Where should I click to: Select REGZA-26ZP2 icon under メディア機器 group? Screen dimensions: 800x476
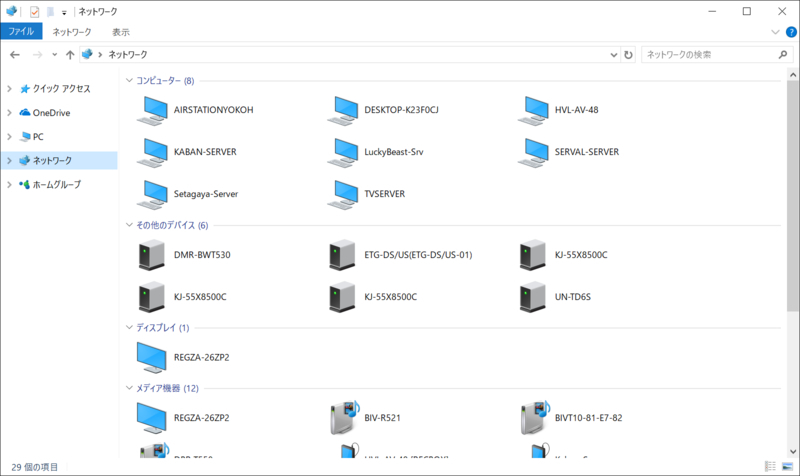pyautogui.click(x=152, y=418)
